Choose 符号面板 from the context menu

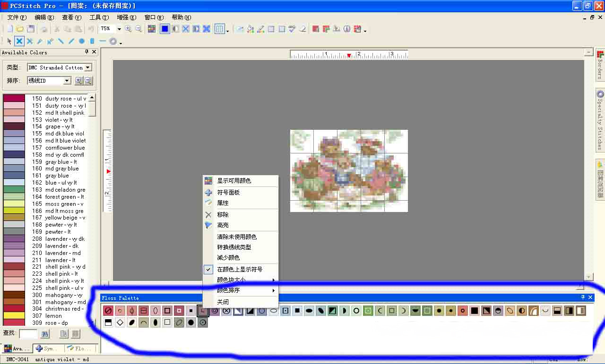(228, 192)
